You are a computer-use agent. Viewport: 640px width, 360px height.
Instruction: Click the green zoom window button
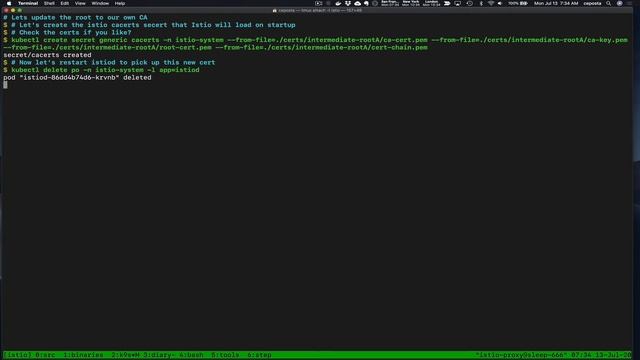(20, 10)
